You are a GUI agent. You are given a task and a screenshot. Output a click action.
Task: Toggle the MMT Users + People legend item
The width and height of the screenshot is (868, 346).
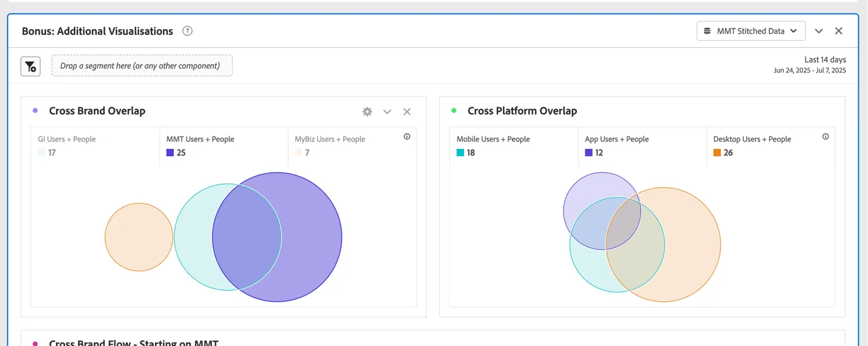tap(223, 146)
